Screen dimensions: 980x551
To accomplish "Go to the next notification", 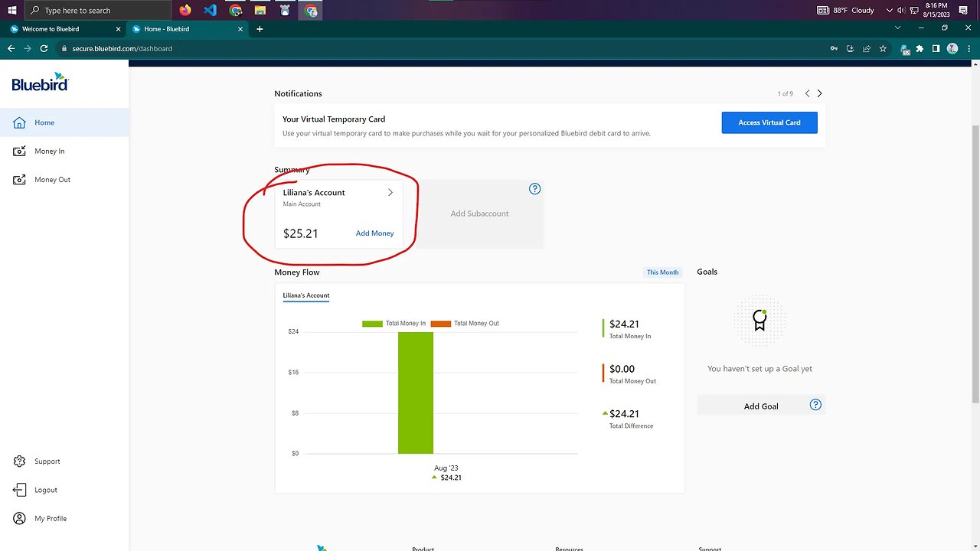I will [819, 93].
